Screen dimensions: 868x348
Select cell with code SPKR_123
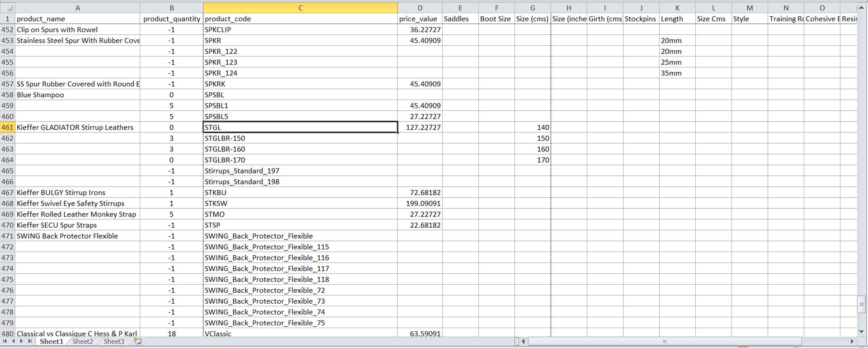point(301,62)
